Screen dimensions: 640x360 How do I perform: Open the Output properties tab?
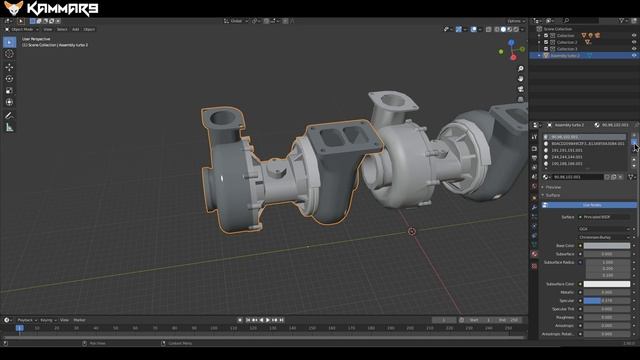tap(534, 158)
